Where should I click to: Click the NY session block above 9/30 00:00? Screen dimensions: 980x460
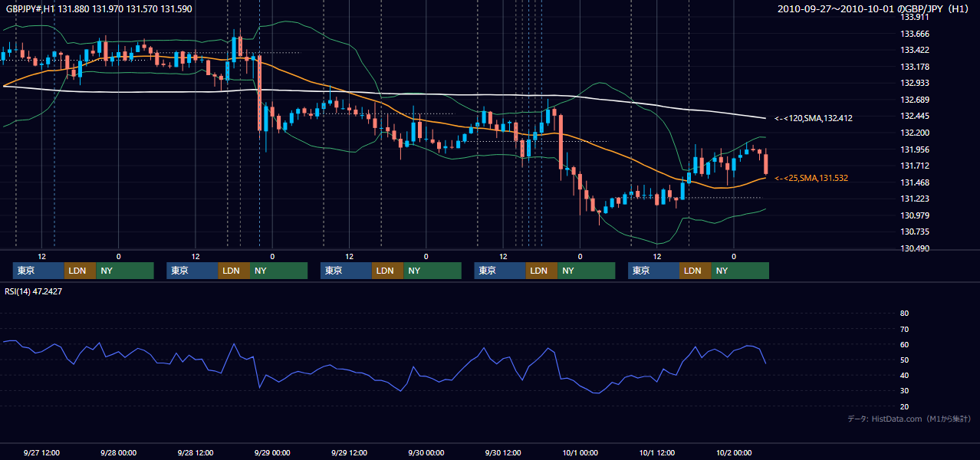tap(432, 271)
